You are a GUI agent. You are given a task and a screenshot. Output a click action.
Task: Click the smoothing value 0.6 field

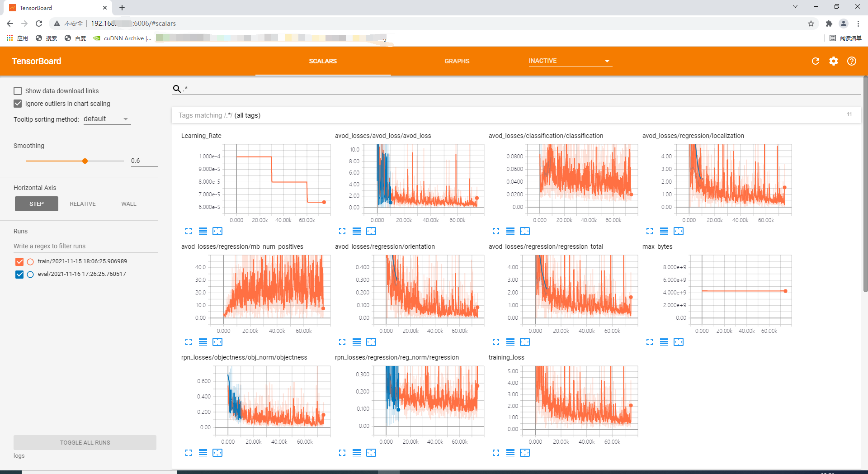(144, 161)
